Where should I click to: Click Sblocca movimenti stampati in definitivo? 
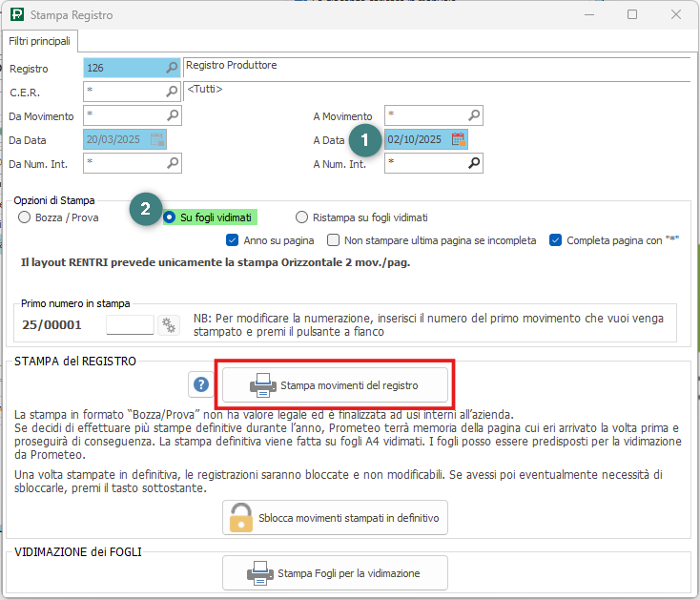coord(335,518)
